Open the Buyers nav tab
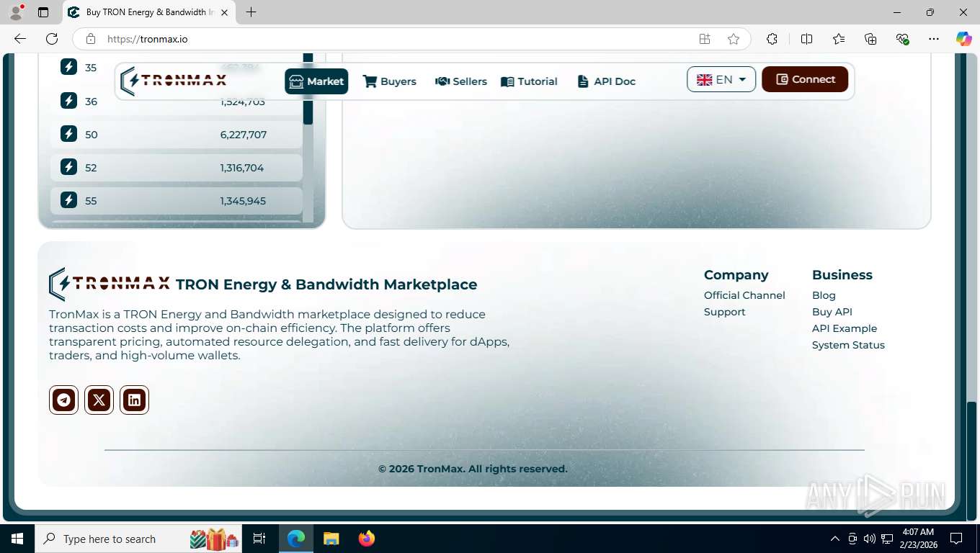 pyautogui.click(x=390, y=81)
